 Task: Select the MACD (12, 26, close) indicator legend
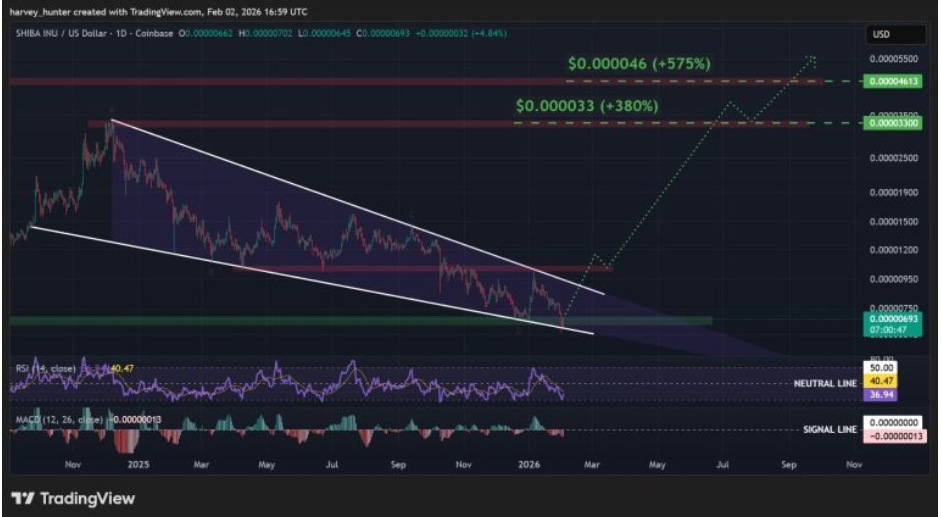[x=60, y=419]
